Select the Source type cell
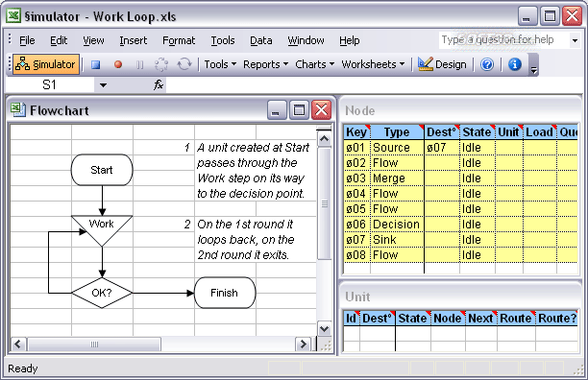This screenshot has width=588, height=380. pyautogui.click(x=397, y=148)
